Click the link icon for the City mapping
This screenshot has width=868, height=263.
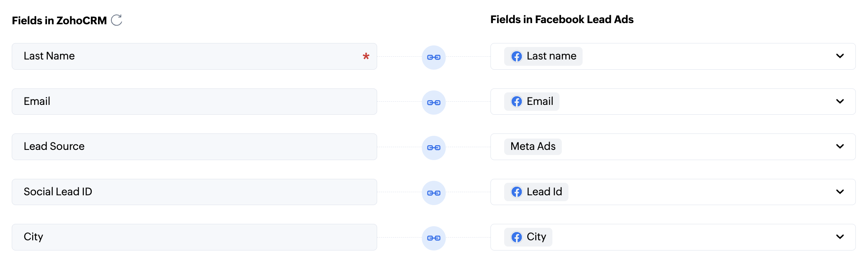tap(434, 238)
